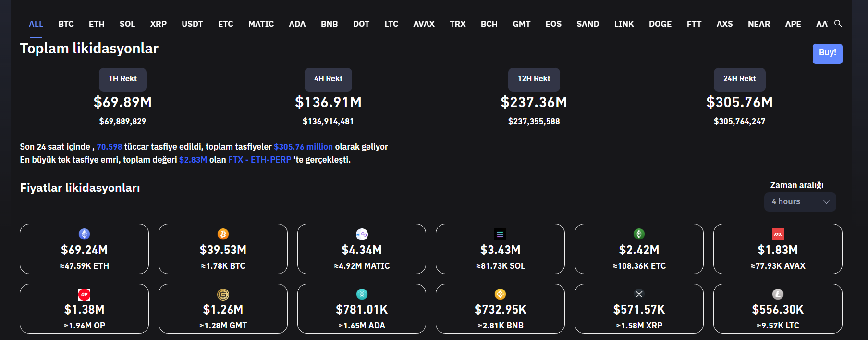Click the Ethereum coin icon
This screenshot has width=868, height=340.
84,234
